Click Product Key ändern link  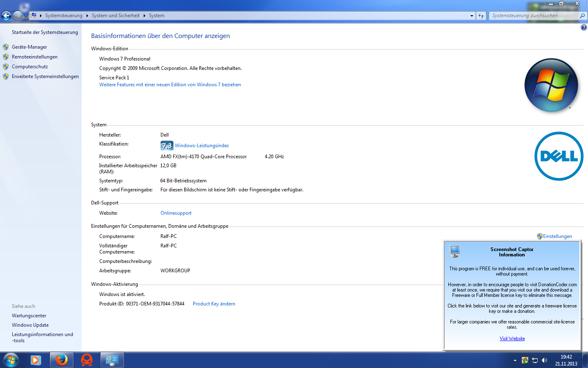click(214, 304)
